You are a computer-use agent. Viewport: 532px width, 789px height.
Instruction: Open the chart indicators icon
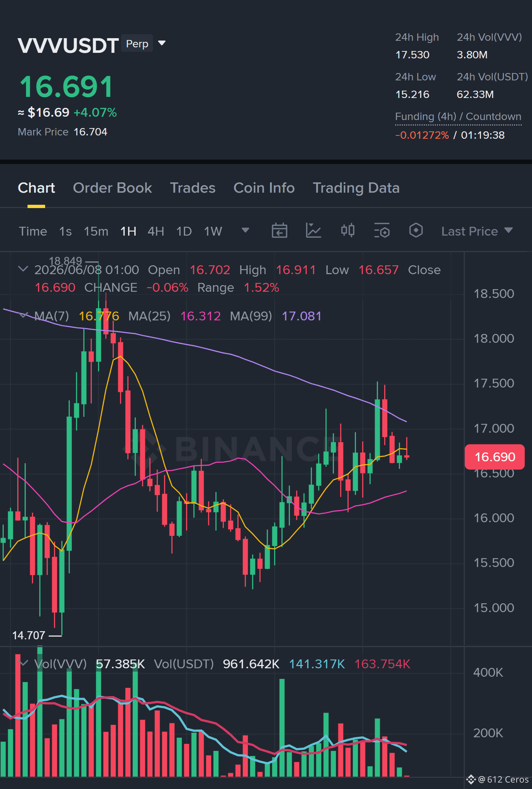click(x=314, y=231)
